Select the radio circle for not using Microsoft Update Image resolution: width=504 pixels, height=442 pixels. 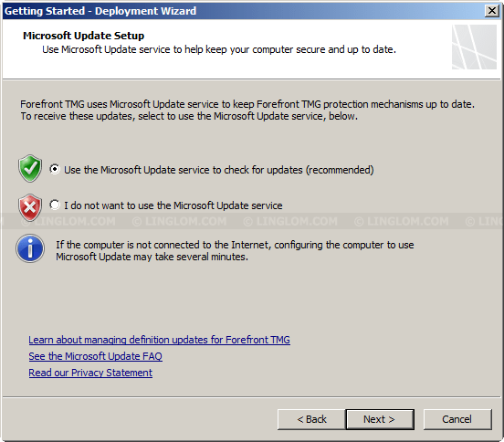point(55,205)
